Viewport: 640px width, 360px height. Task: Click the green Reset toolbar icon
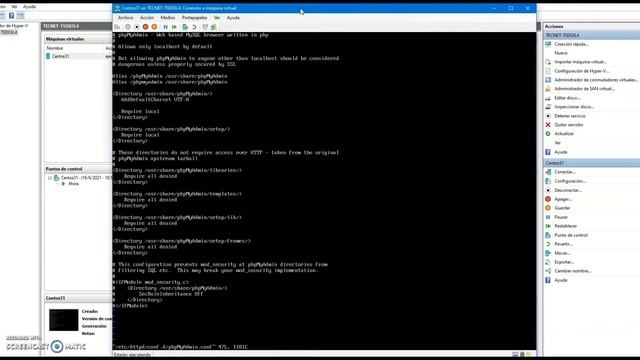(174, 27)
